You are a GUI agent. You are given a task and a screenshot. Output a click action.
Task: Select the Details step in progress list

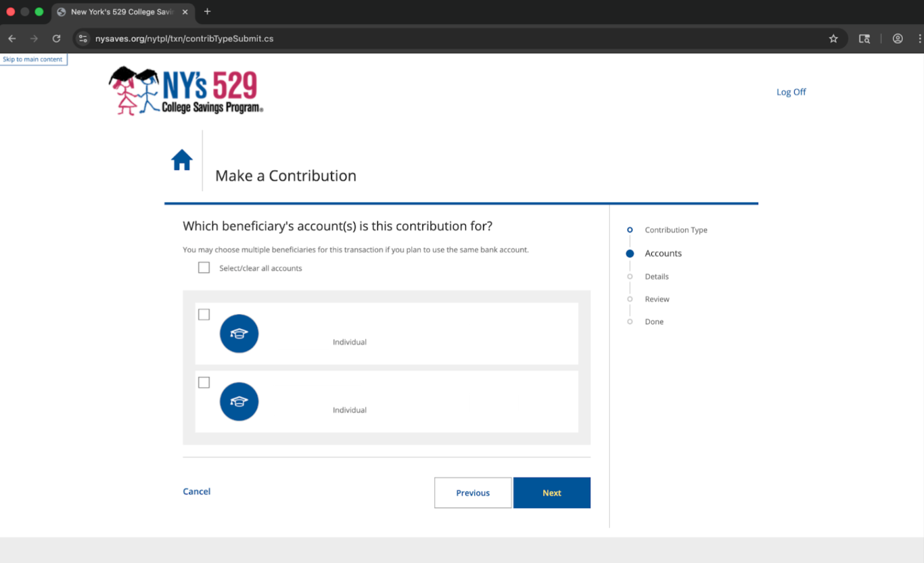[656, 277]
